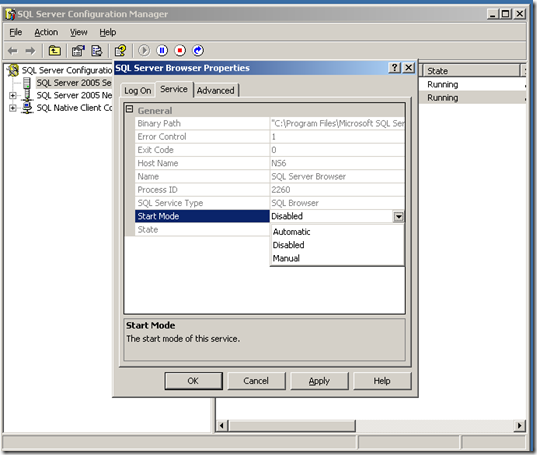The height and width of the screenshot is (455, 537).
Task: Click the State property label in grid
Action: pyautogui.click(x=148, y=230)
